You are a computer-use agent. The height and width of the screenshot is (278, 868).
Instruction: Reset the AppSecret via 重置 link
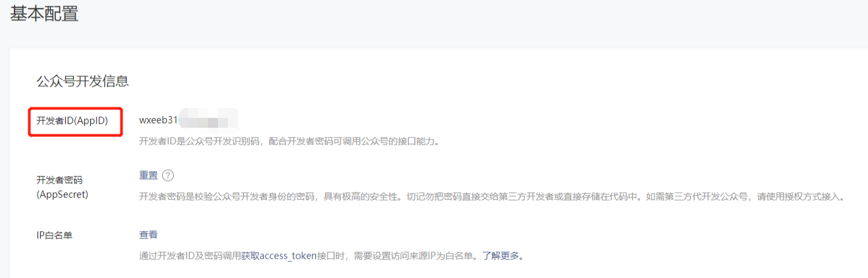click(x=148, y=175)
